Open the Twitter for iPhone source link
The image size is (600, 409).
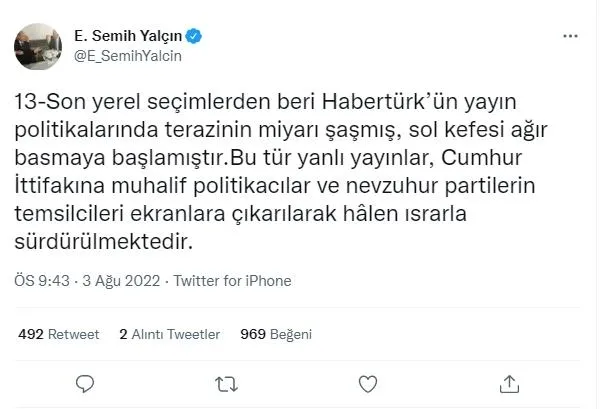(x=232, y=281)
